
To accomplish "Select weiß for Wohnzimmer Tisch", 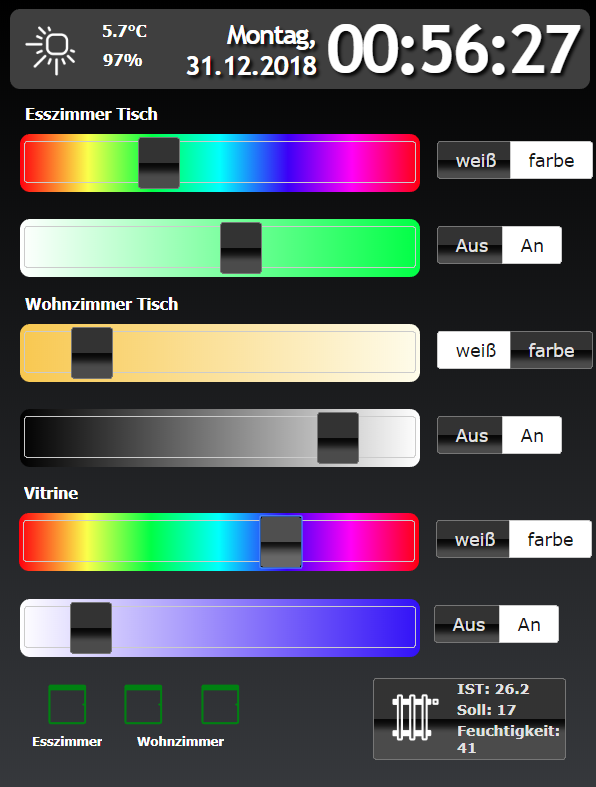I will pos(473,350).
